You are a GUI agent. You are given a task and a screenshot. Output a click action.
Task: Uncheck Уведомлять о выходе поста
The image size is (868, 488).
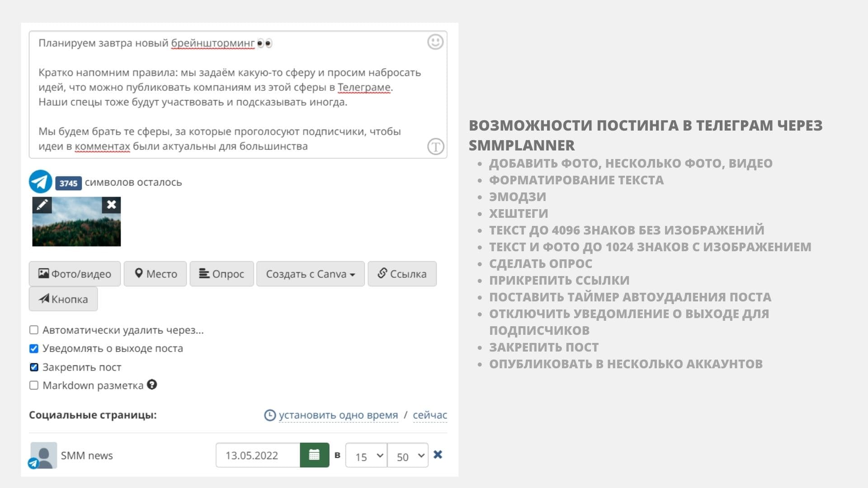pyautogui.click(x=34, y=348)
